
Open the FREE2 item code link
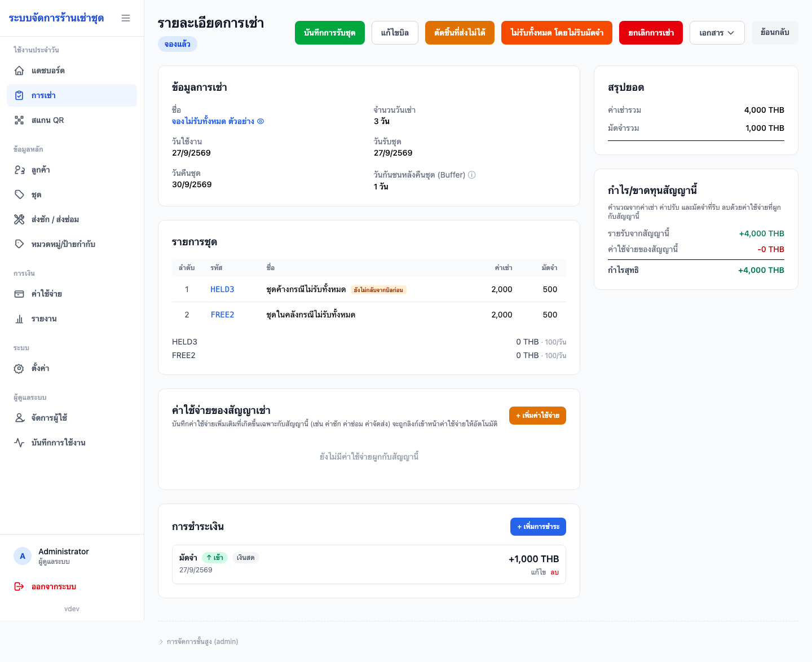[222, 315]
